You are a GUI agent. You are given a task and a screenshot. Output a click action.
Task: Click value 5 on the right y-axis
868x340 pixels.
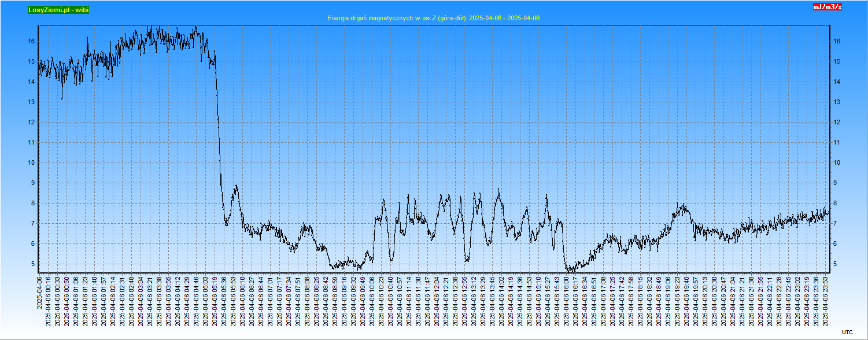836,264
